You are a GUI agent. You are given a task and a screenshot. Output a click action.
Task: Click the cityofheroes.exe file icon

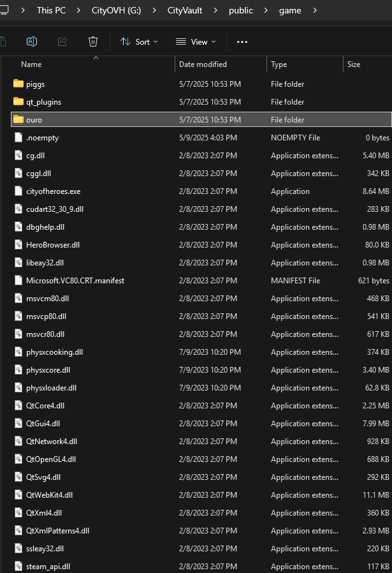pyautogui.click(x=18, y=191)
